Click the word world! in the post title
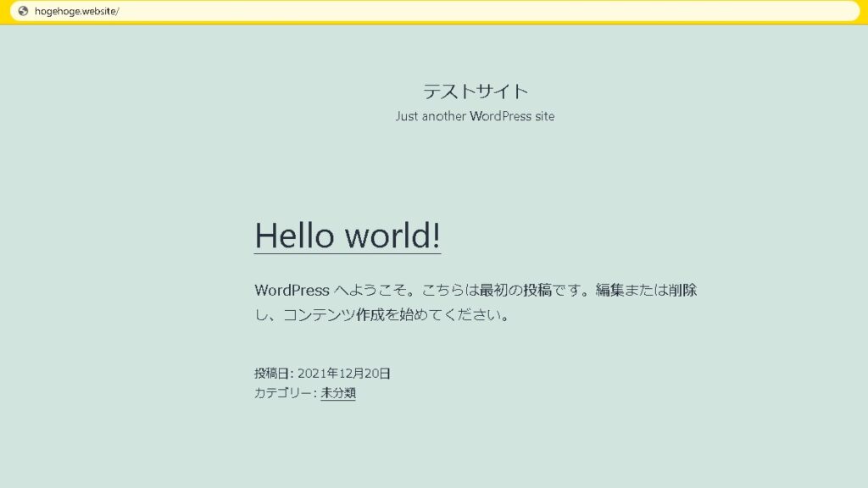The image size is (868, 488). click(393, 235)
